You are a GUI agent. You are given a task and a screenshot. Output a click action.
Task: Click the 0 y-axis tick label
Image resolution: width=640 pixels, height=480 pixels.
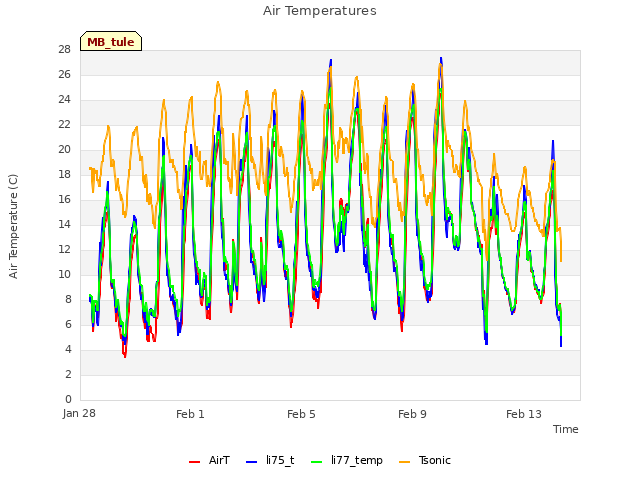(68, 399)
